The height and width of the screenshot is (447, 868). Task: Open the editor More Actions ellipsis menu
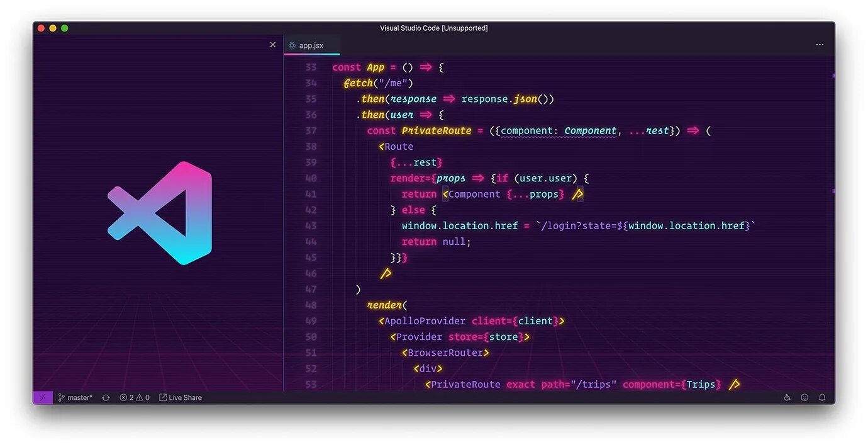click(x=820, y=45)
